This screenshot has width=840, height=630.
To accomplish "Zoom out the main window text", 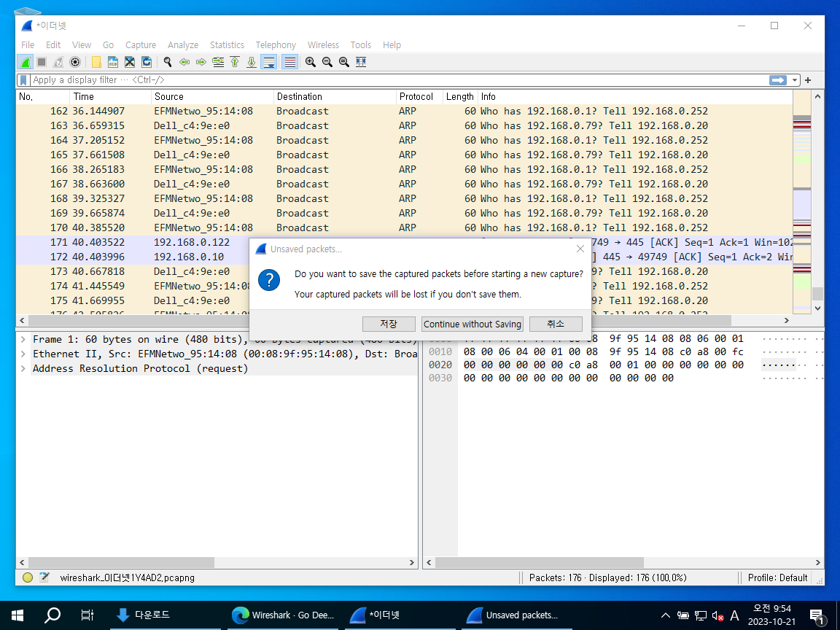I will click(327, 62).
